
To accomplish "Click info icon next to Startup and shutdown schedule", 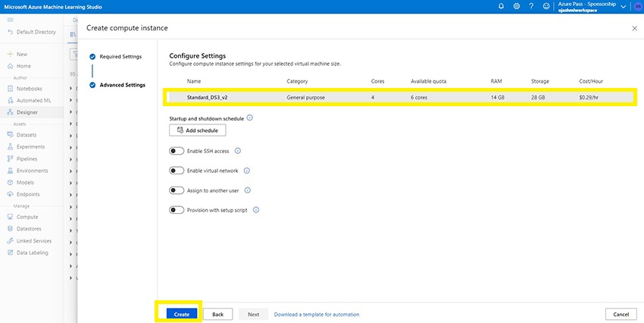I will [x=250, y=118].
